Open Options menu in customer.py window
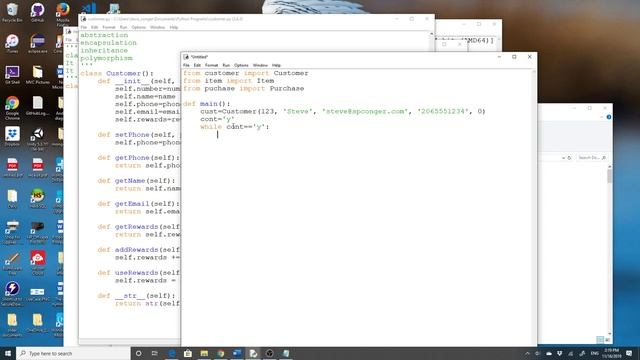The image size is (640, 360). coord(138,27)
